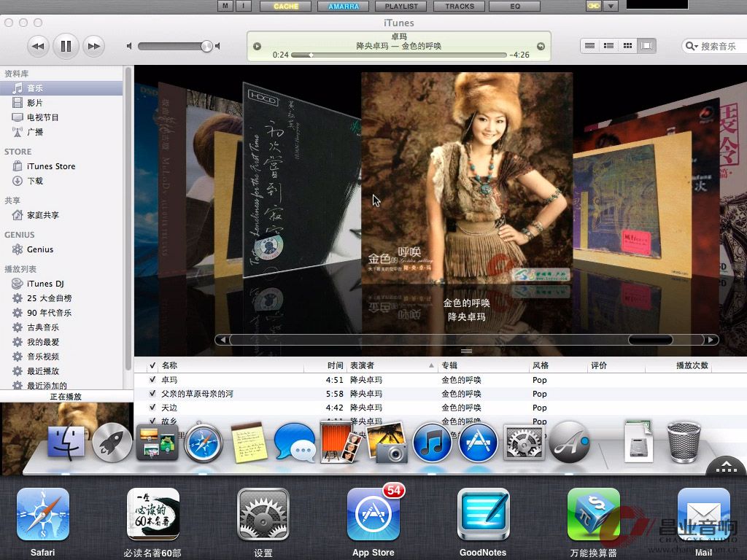Screen dimensions: 747x560
Task: Open the 25 大金曲榜 playlist
Action: [61, 298]
